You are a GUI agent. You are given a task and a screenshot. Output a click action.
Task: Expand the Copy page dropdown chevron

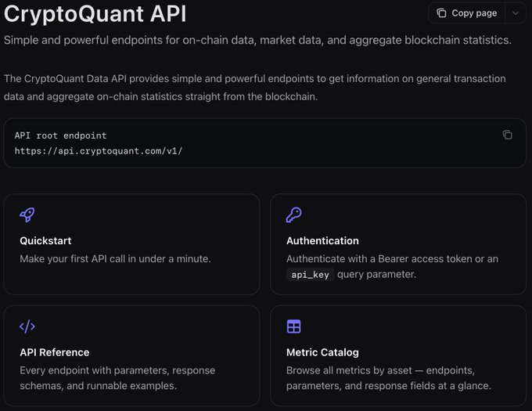pyautogui.click(x=516, y=13)
